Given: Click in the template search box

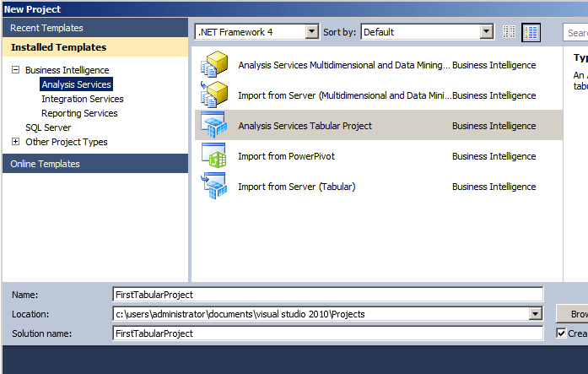Looking at the screenshot, I should click(x=575, y=33).
